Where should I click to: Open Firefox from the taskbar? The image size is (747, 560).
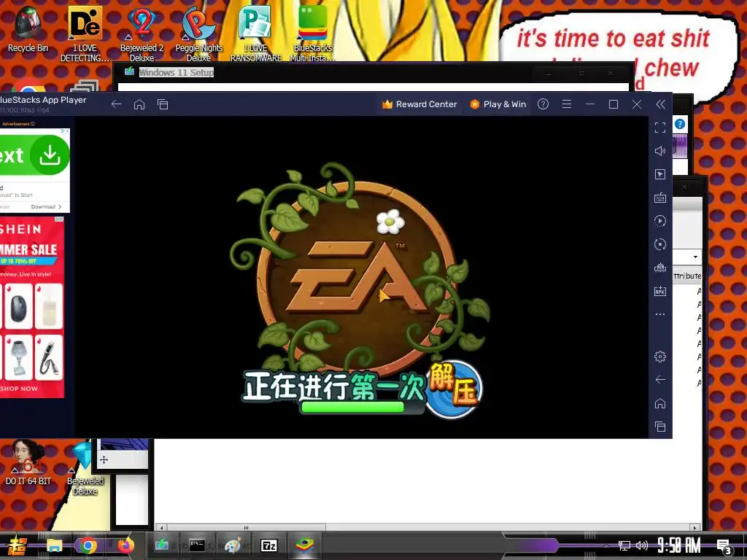pos(125,545)
